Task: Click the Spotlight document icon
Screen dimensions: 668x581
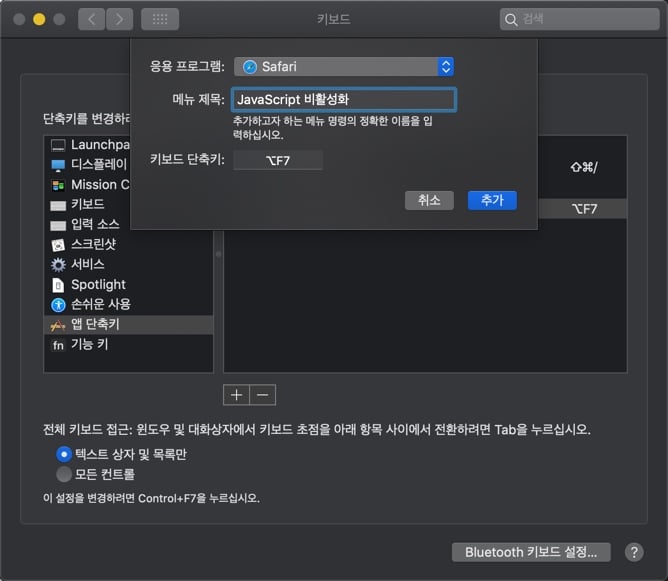Action: point(58,285)
